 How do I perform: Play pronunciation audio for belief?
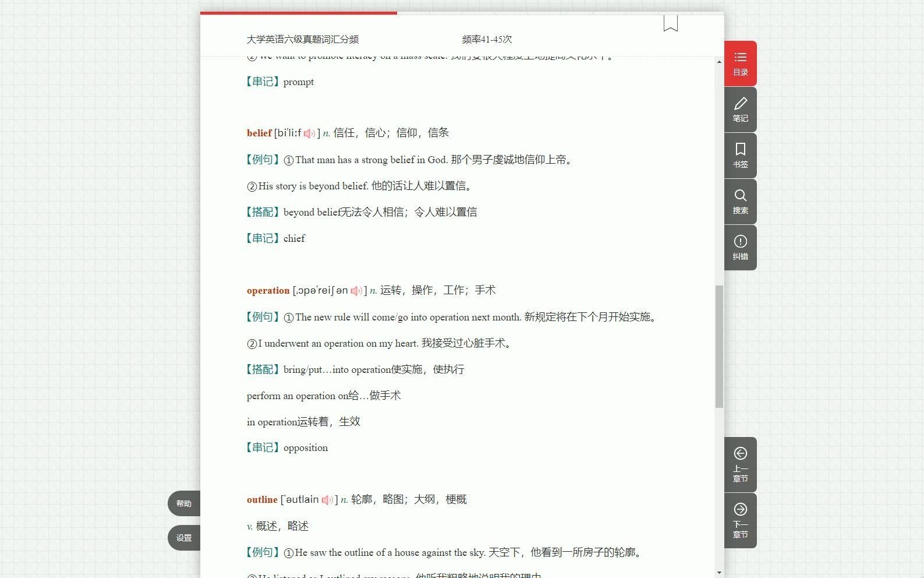click(309, 133)
